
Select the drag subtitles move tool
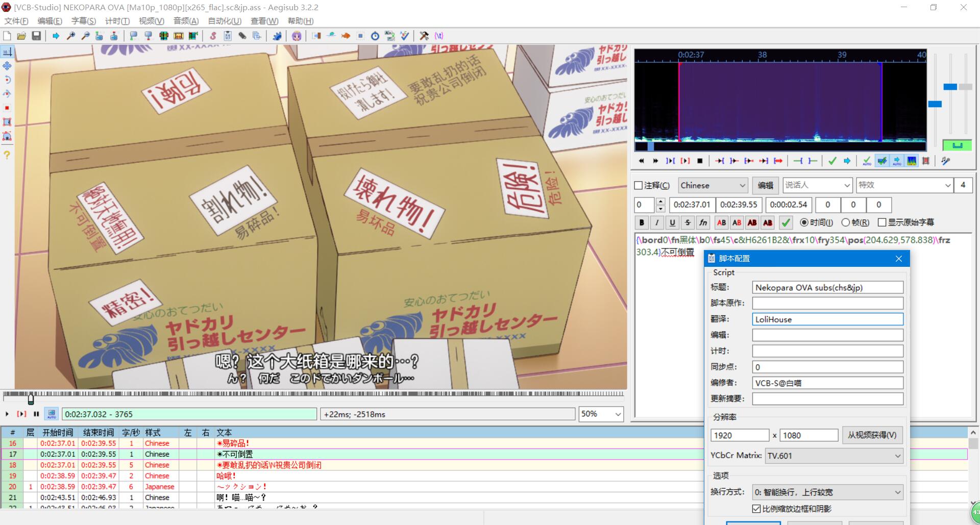pyautogui.click(x=7, y=66)
